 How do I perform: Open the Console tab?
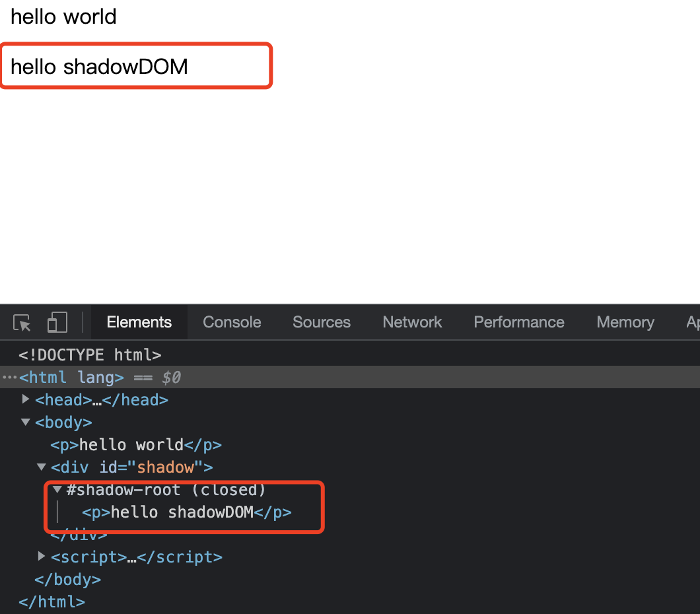[232, 322]
